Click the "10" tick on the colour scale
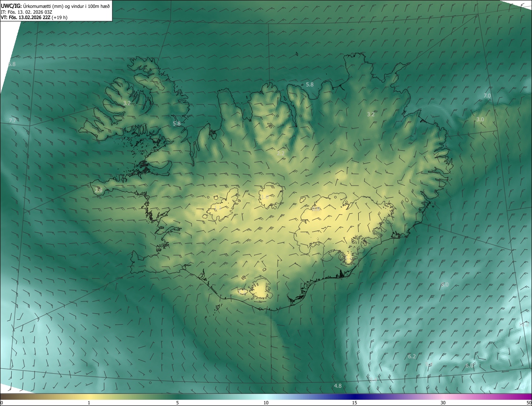This screenshot has width=532, height=406. tap(266, 403)
